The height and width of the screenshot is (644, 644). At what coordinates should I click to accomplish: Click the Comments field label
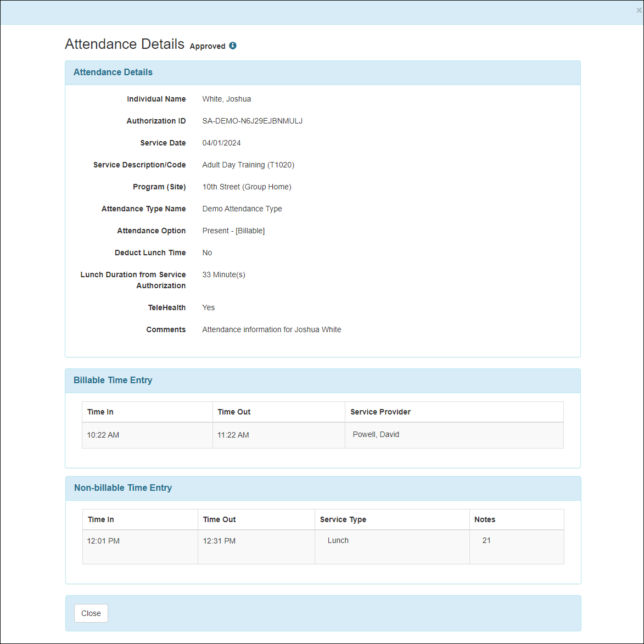pyautogui.click(x=165, y=329)
